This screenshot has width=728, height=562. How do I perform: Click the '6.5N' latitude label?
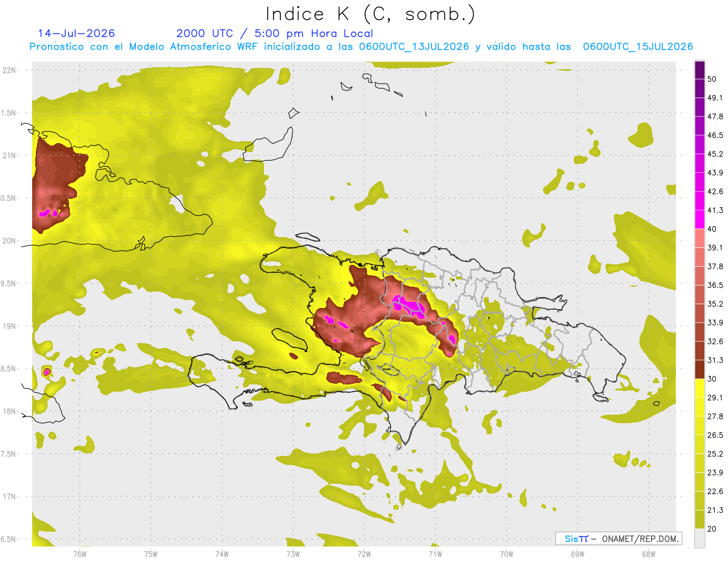[9, 540]
